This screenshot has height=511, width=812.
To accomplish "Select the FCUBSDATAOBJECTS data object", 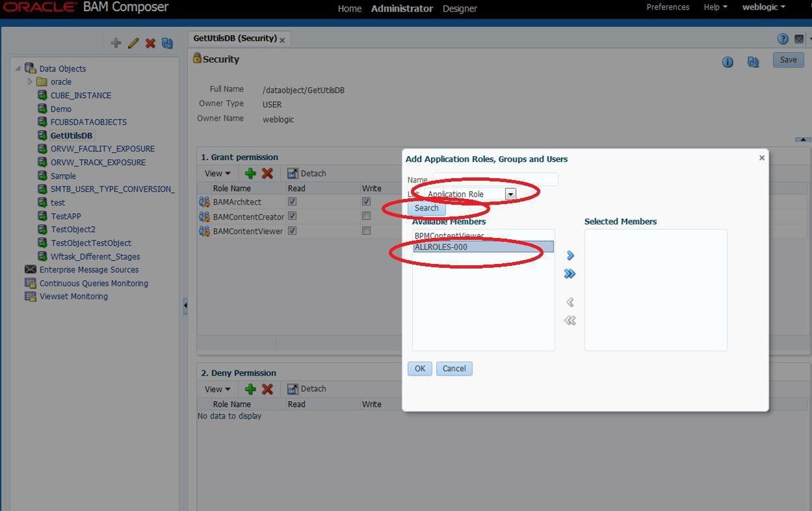I will click(88, 122).
